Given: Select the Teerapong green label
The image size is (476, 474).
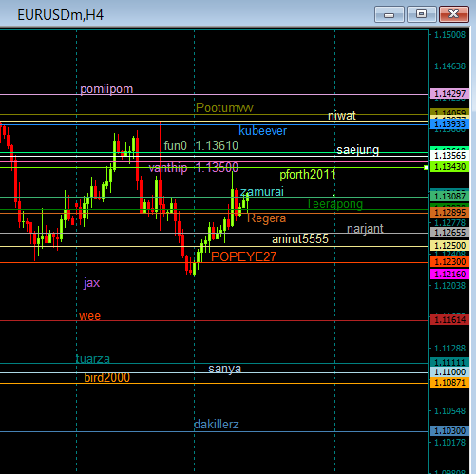Looking at the screenshot, I should tap(334, 204).
